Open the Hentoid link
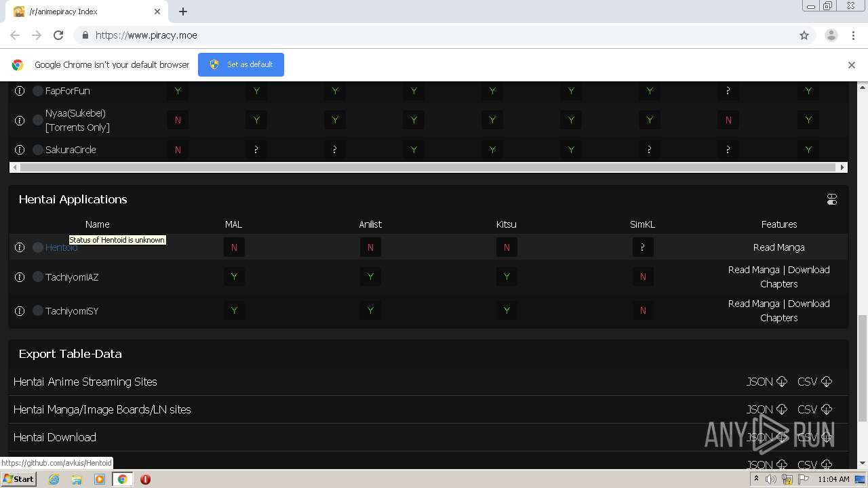This screenshot has width=868, height=488. point(62,247)
